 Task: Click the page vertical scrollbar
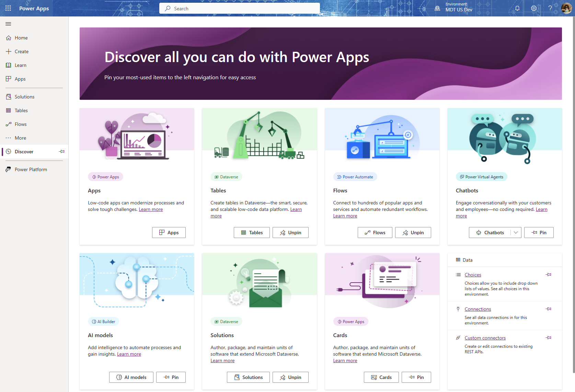(x=573, y=195)
